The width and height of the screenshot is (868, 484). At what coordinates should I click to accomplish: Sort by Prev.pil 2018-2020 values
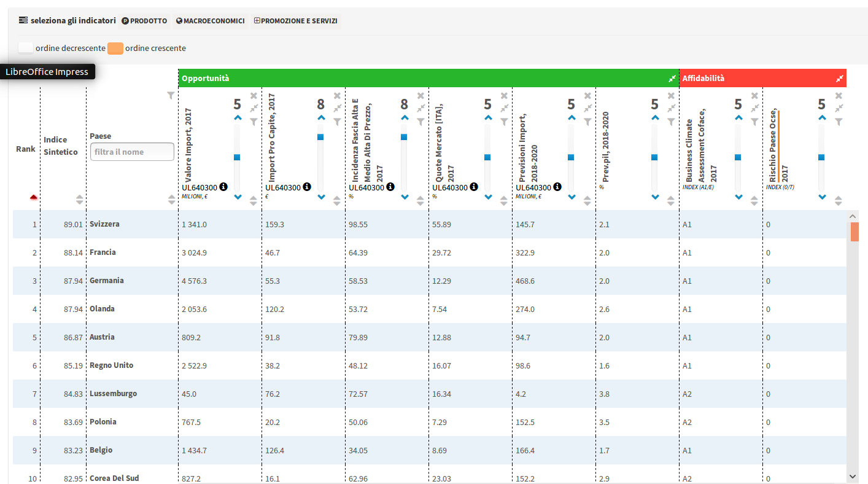click(671, 201)
